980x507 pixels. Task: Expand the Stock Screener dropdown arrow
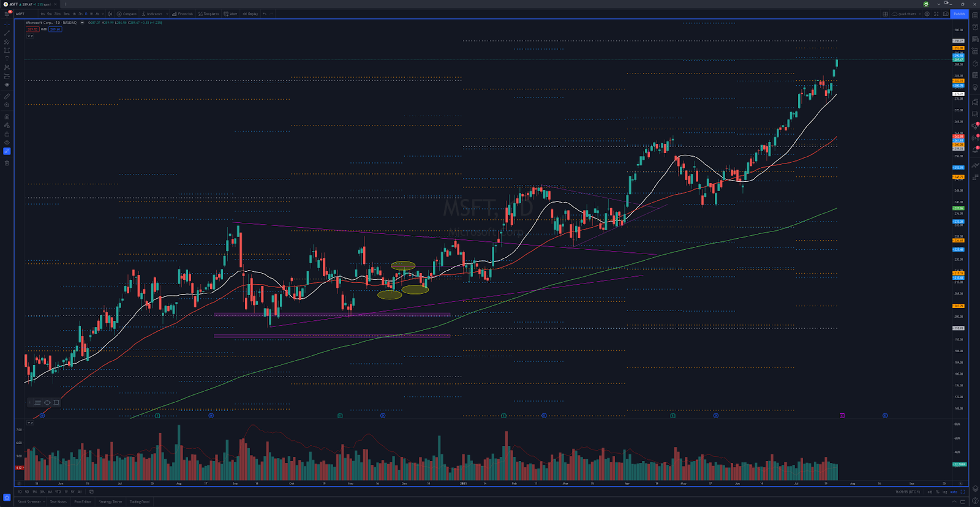pos(44,501)
